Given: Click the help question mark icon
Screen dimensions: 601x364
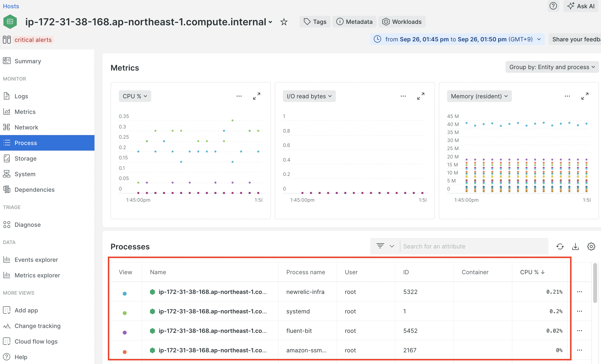Looking at the screenshot, I should pos(553,6).
